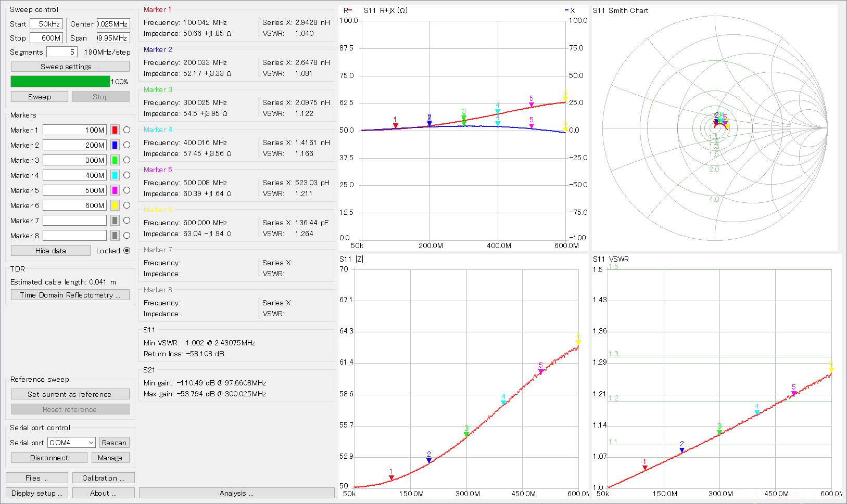The height and width of the screenshot is (504, 847).
Task: Click the S11 Smith Chart title
Action: pos(621,10)
